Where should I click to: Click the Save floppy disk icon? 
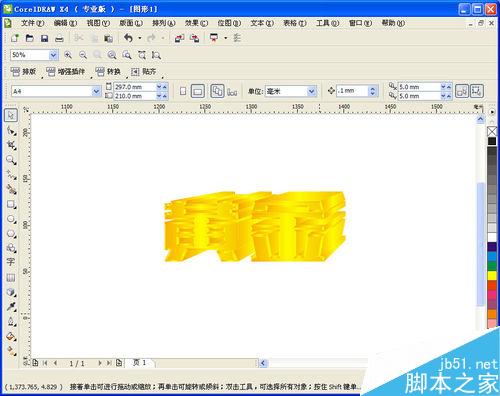click(44, 38)
